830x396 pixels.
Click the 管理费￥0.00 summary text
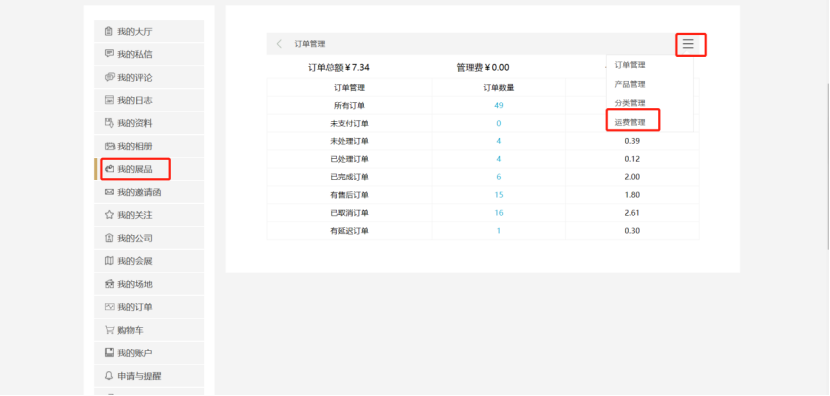(x=483, y=67)
